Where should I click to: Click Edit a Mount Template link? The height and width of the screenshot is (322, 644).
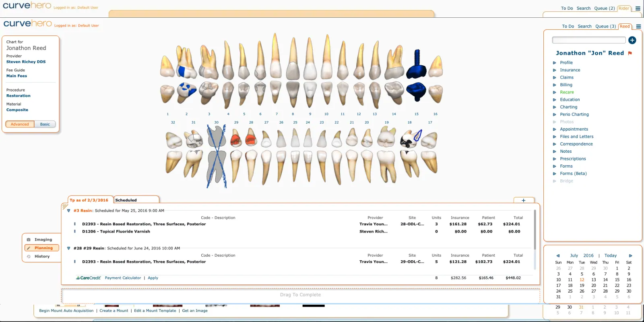click(155, 311)
